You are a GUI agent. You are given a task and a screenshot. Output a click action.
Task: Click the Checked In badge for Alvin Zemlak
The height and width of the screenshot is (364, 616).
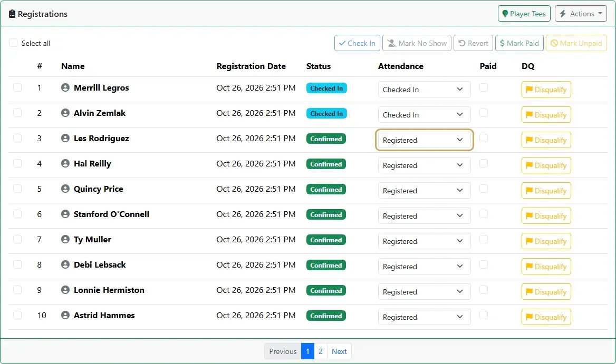tap(326, 113)
